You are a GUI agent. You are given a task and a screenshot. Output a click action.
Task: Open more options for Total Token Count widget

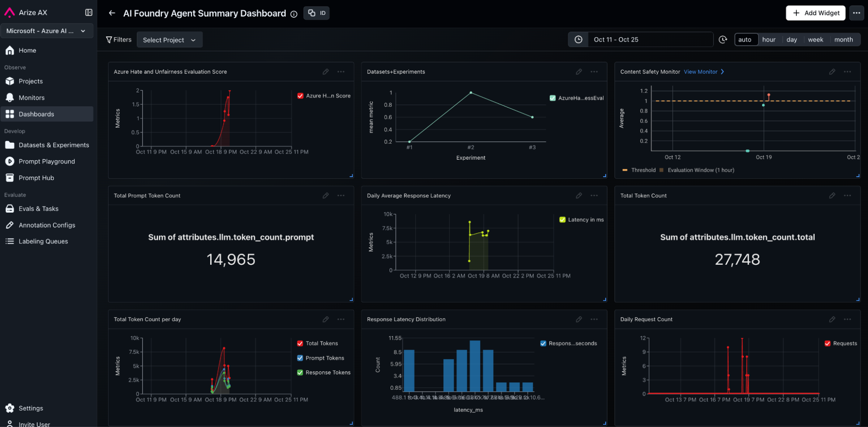(847, 196)
